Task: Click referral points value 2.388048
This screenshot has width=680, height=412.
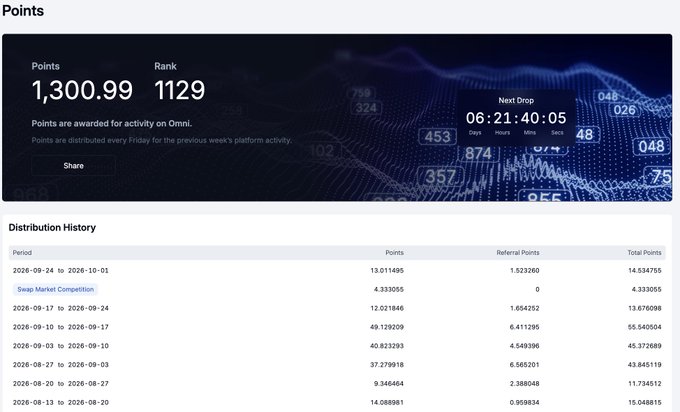Action: (x=524, y=383)
